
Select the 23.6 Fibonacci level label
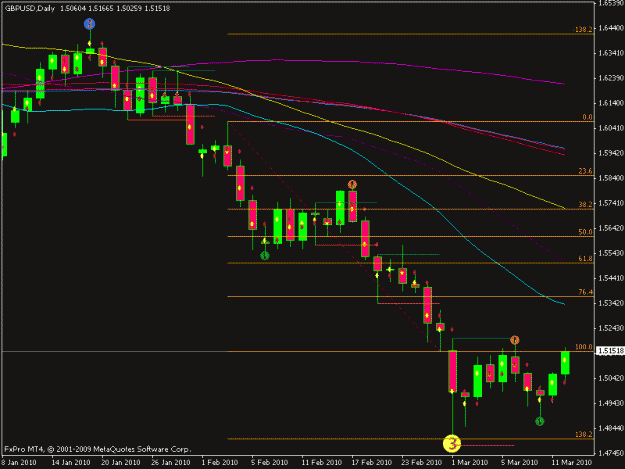click(586, 171)
